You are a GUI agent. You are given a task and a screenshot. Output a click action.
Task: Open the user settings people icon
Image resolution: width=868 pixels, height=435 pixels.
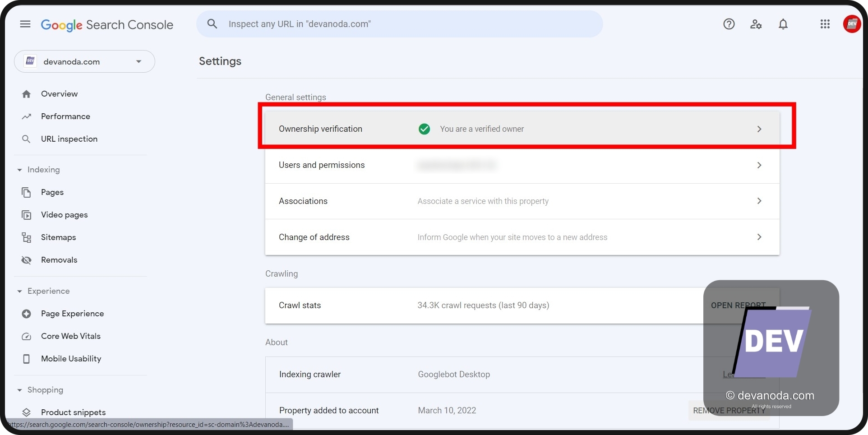click(x=756, y=24)
